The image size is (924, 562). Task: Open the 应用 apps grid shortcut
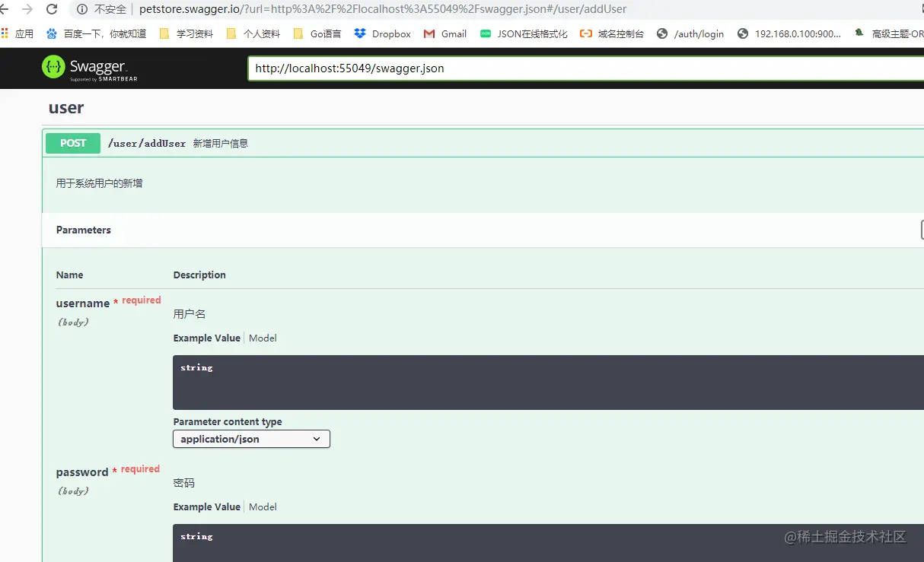(x=18, y=33)
